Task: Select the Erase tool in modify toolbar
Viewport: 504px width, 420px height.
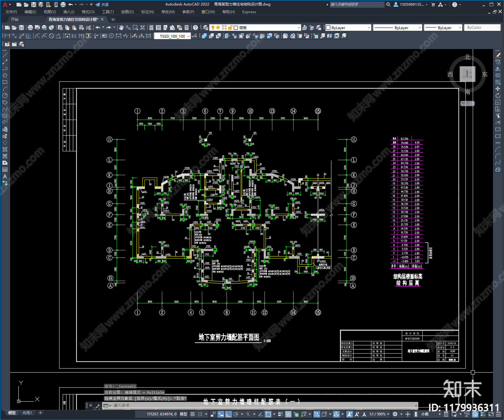Action: pyautogui.click(x=498, y=55)
